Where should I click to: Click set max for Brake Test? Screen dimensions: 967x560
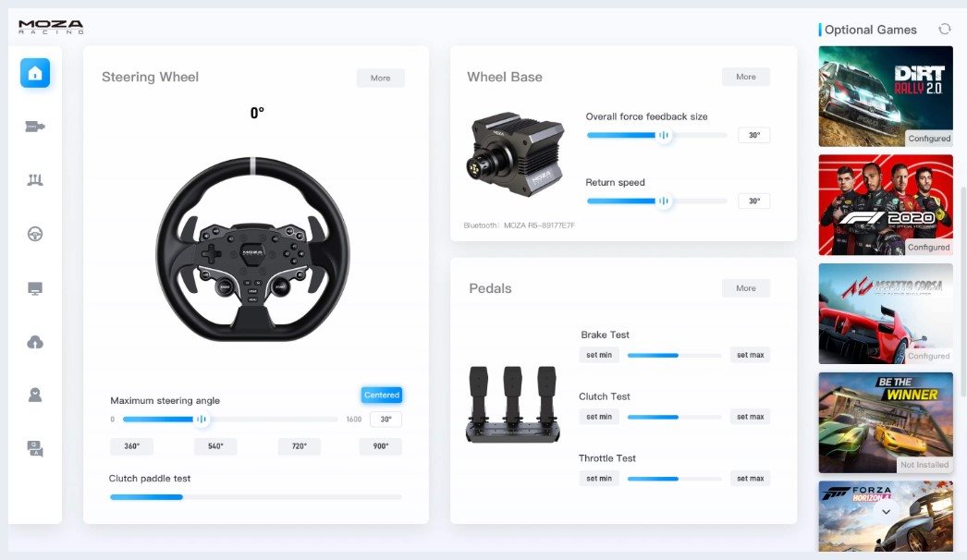[750, 355]
